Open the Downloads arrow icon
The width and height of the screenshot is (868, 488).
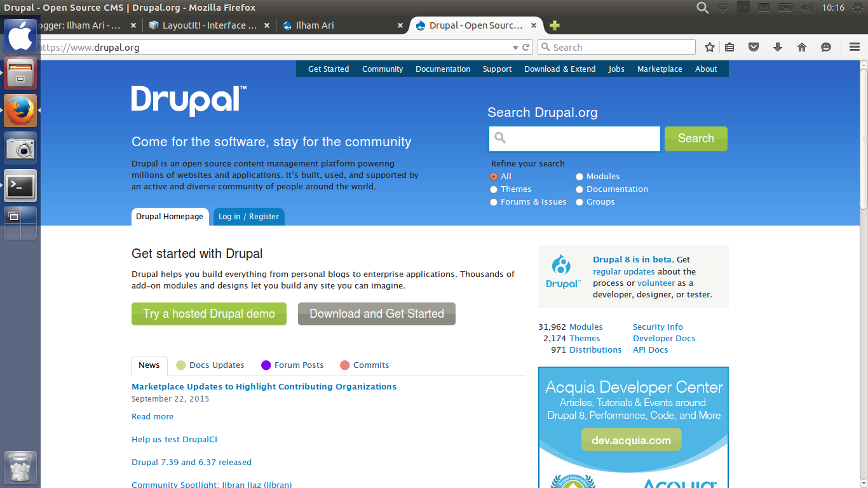[x=777, y=47]
